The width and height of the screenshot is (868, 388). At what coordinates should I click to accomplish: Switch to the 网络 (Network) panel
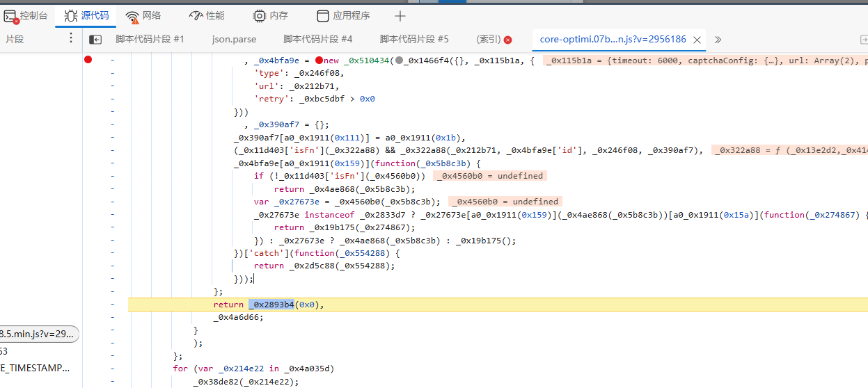tap(143, 15)
